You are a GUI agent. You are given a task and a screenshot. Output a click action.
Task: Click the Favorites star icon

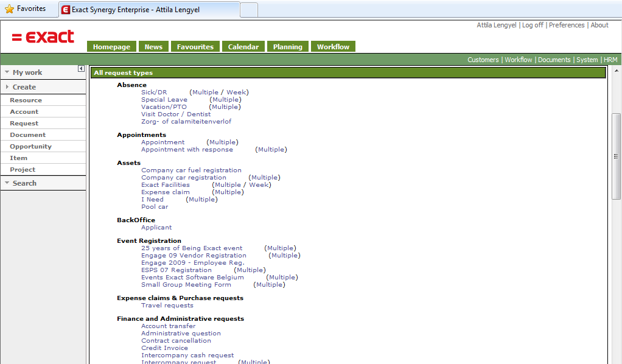click(x=9, y=9)
